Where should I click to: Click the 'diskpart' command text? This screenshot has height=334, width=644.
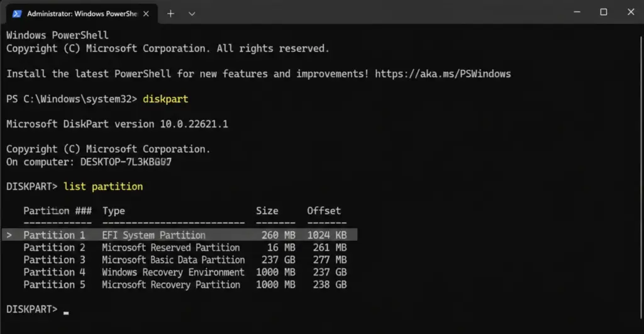pyautogui.click(x=165, y=99)
